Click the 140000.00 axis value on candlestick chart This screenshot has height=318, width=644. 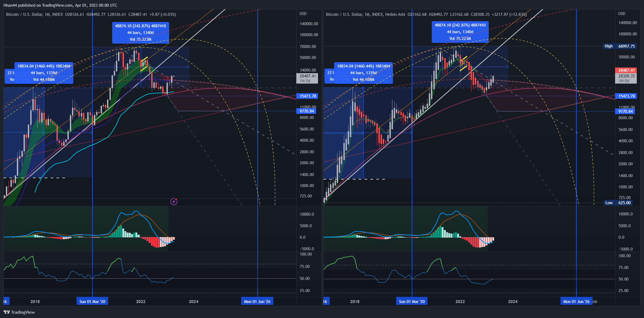309,24
